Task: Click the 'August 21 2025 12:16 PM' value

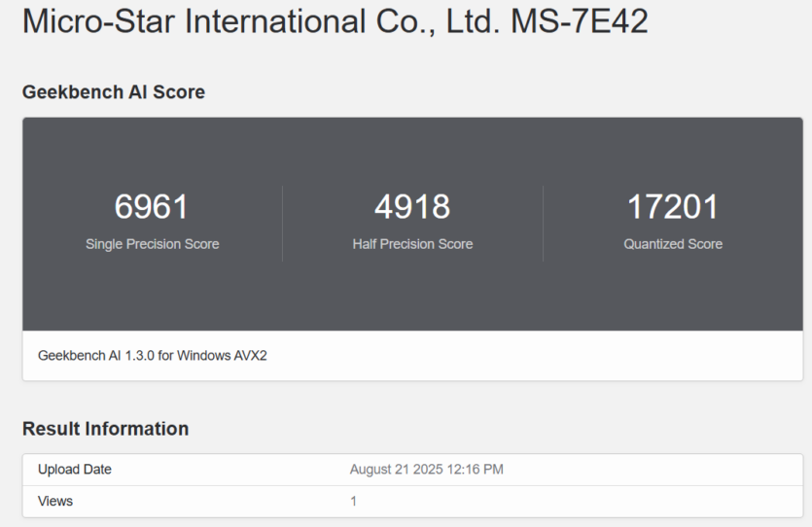Action: [x=427, y=470]
